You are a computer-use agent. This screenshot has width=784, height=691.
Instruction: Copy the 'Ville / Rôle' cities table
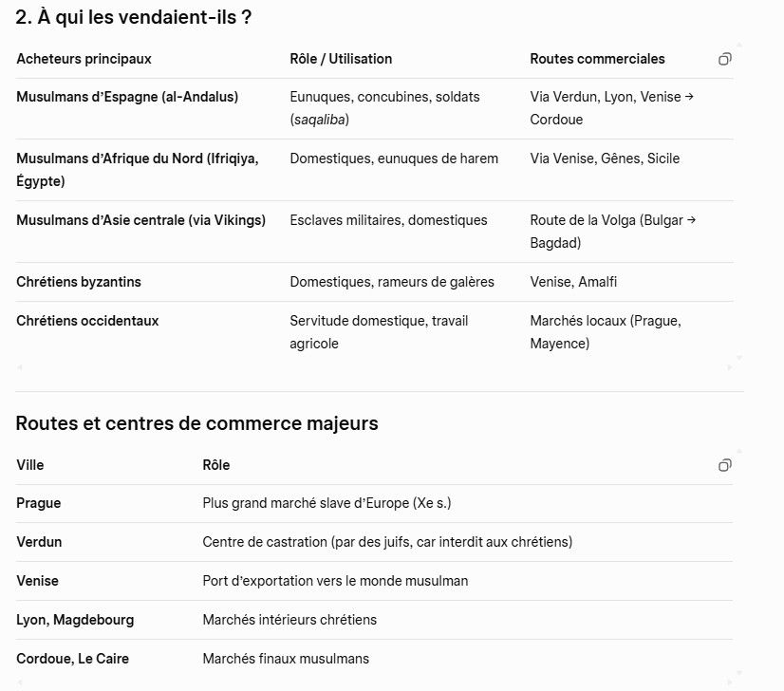pyautogui.click(x=725, y=465)
